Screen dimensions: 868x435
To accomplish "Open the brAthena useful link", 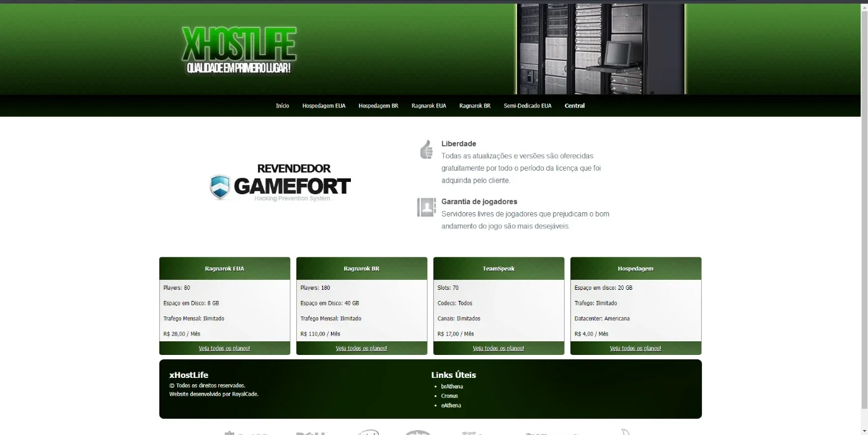I will pos(452,387).
